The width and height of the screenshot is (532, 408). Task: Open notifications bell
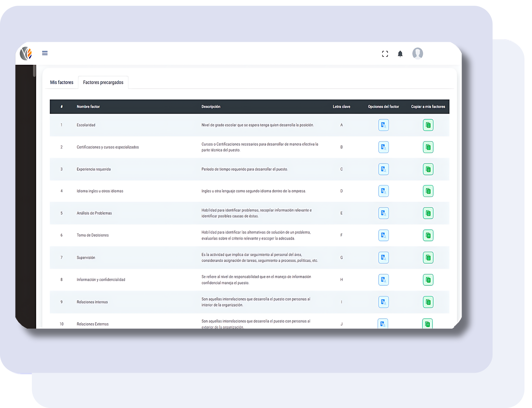[x=400, y=54]
